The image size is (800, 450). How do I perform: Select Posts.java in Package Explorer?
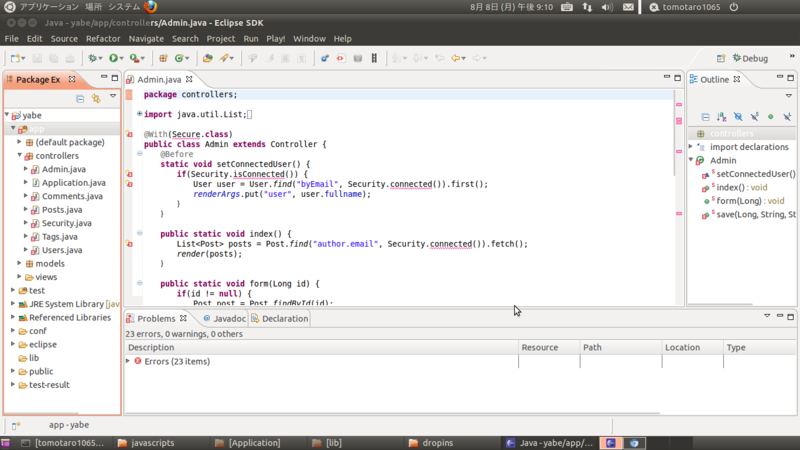click(x=62, y=210)
